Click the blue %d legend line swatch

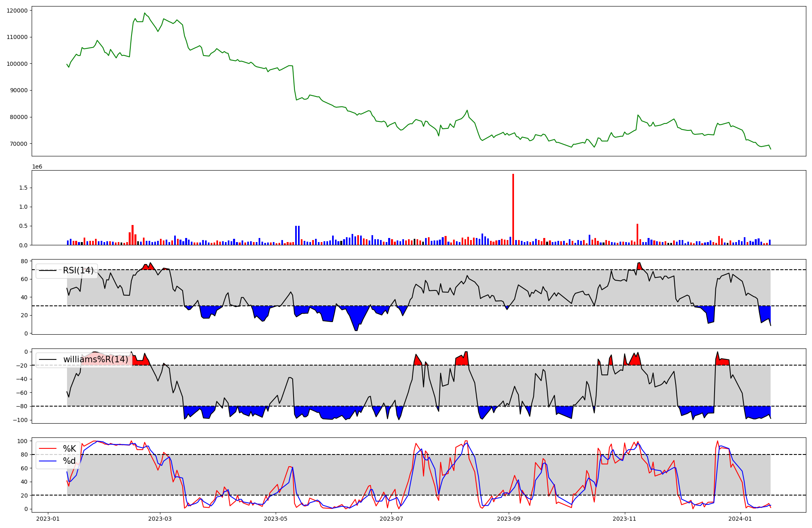[48, 461]
